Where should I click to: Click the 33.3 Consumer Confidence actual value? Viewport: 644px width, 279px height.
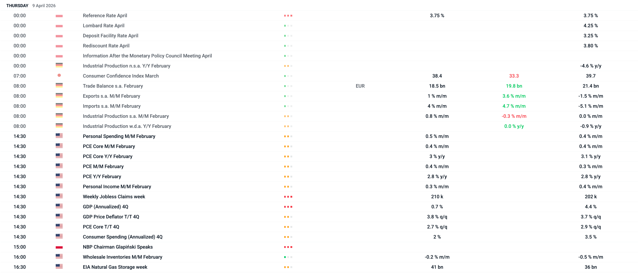tap(514, 76)
